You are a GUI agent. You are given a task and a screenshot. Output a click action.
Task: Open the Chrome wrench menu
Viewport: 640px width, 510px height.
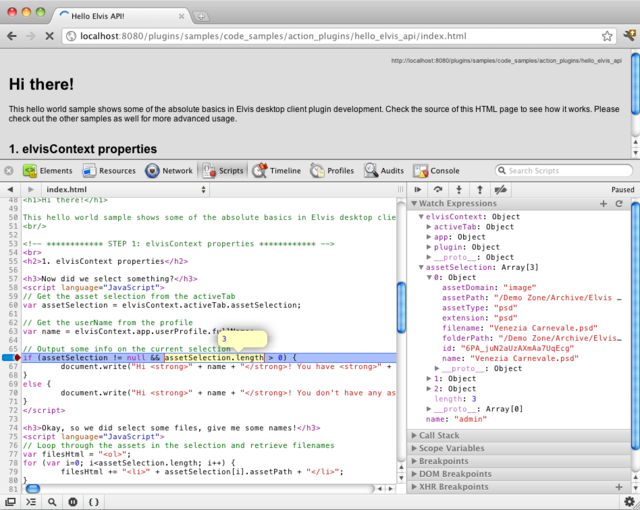tap(629, 35)
